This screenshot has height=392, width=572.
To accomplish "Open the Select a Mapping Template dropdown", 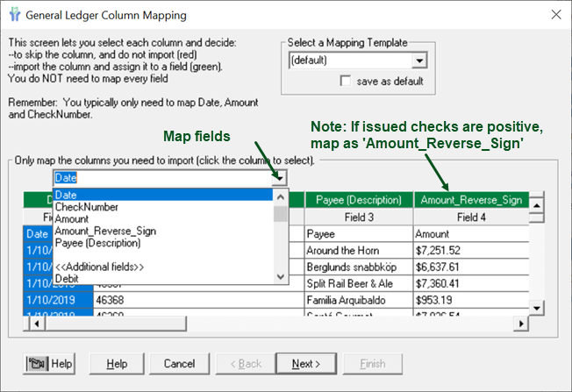I will pyautogui.click(x=419, y=61).
